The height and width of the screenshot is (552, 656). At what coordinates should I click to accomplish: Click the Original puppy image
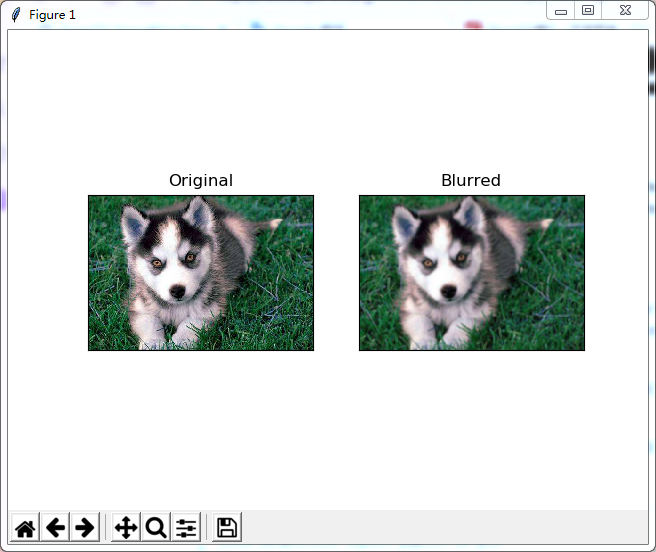click(x=201, y=273)
